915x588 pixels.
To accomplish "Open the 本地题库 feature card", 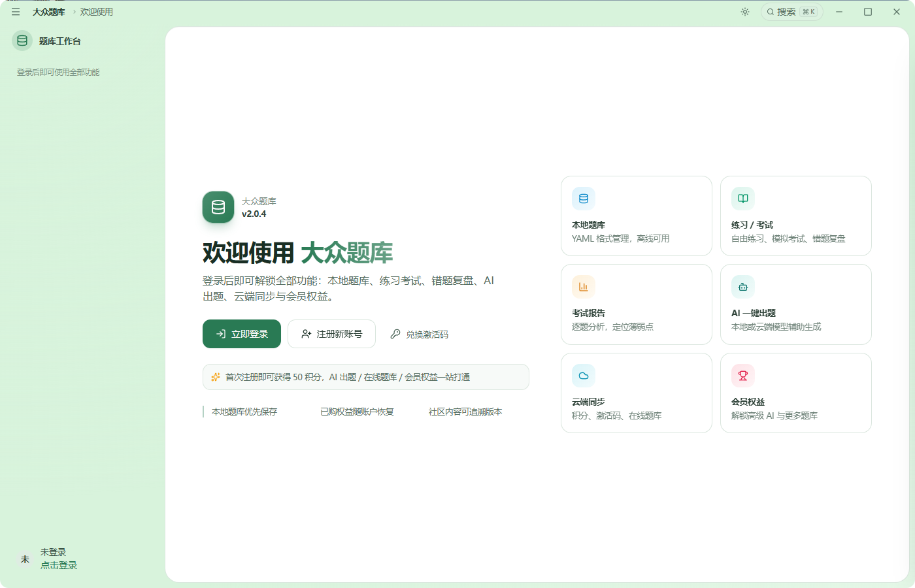I will [x=637, y=216].
